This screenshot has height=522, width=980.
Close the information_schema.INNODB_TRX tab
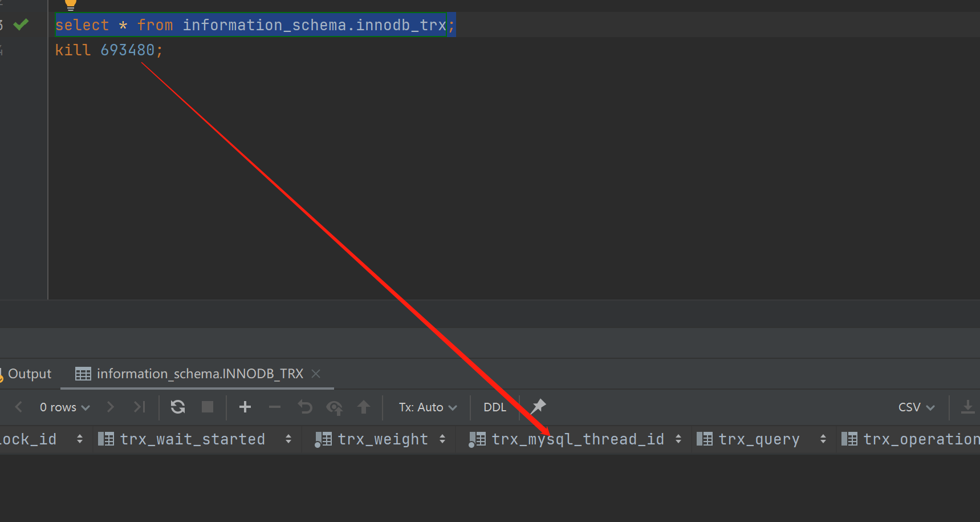click(316, 374)
